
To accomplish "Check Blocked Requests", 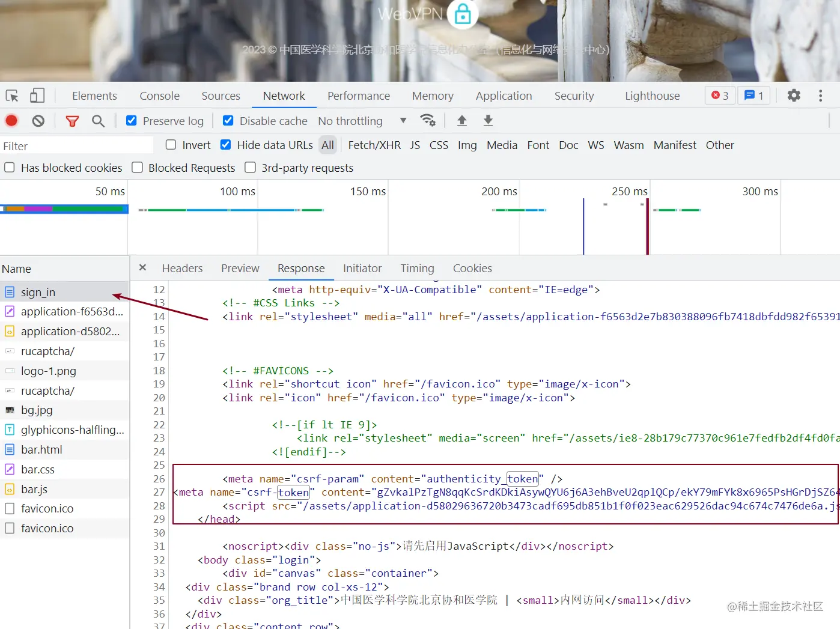I will point(137,167).
